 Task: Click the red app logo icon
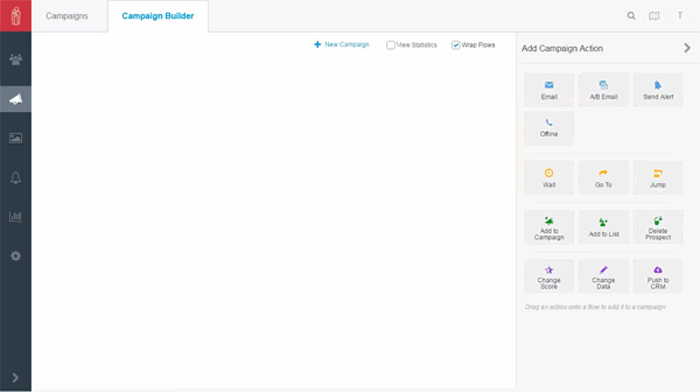coord(16,16)
